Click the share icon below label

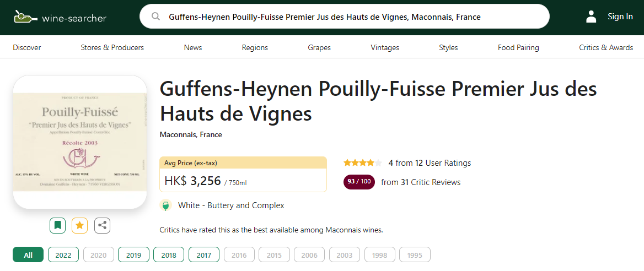click(x=102, y=225)
